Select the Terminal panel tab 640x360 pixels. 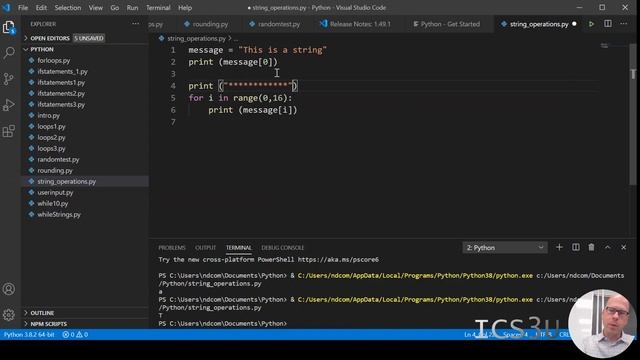click(239, 248)
